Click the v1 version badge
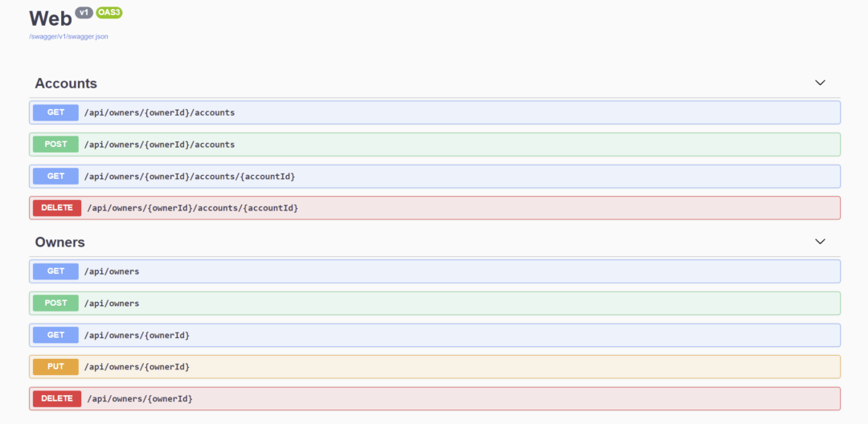Viewport: 868px width, 424px height. click(x=84, y=13)
